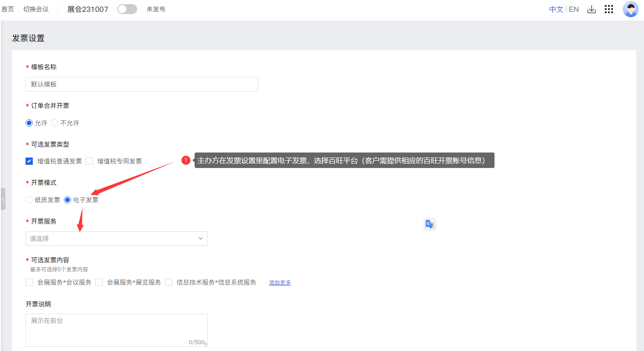Image resolution: width=644 pixels, height=351 pixels.
Task: Open the apps grid icon top right
Action: [608, 9]
